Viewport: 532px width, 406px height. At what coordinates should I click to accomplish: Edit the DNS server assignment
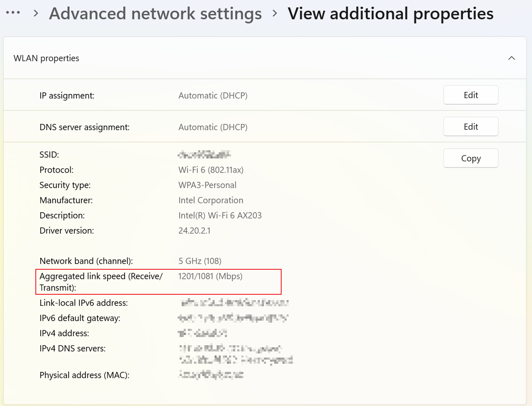[x=470, y=126]
